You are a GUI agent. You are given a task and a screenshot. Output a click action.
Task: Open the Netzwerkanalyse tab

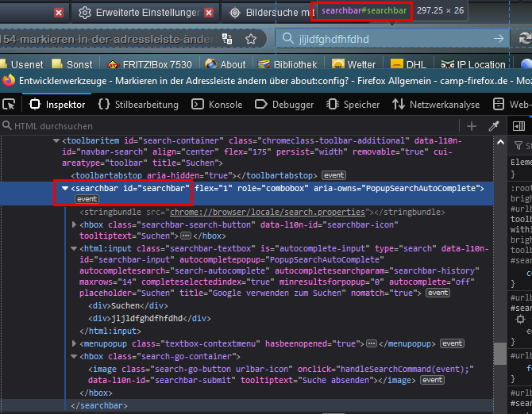coord(436,104)
